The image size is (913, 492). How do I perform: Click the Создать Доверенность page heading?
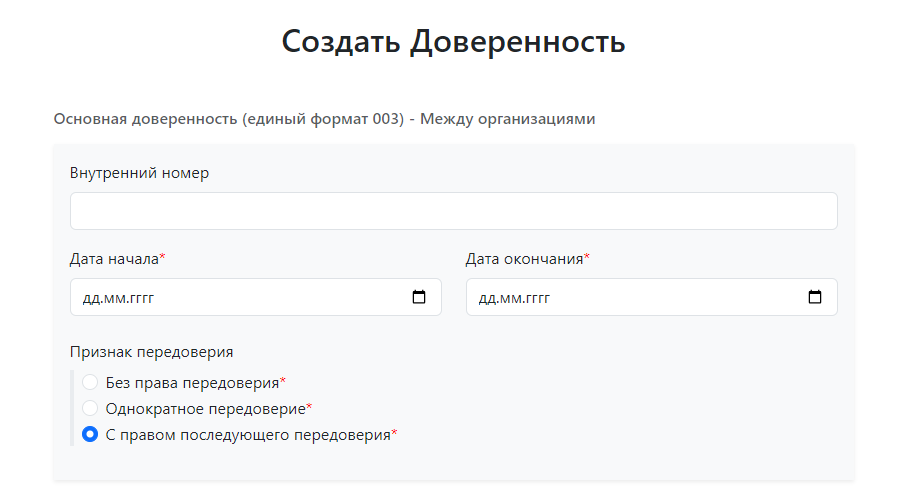click(x=453, y=42)
